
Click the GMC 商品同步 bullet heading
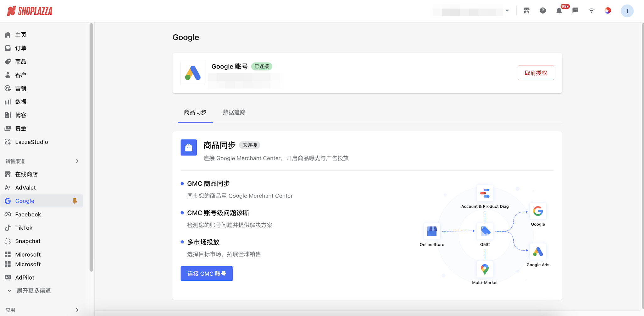208,184
